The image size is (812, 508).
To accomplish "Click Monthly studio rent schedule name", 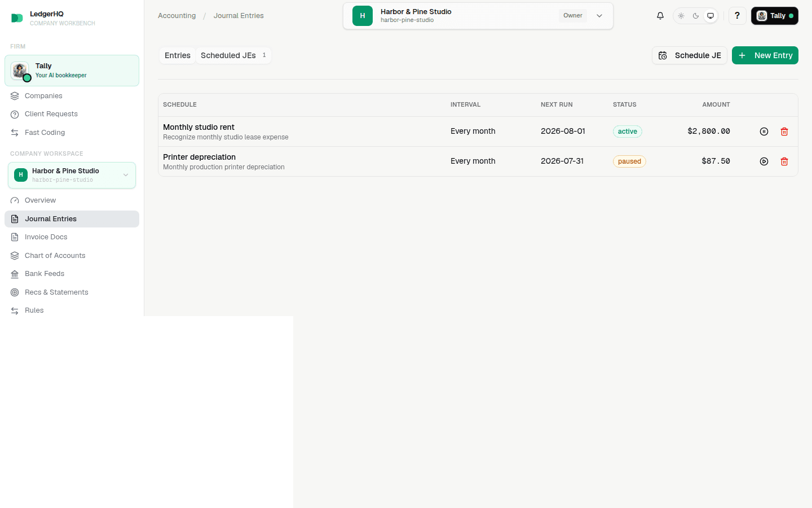I will tap(198, 127).
